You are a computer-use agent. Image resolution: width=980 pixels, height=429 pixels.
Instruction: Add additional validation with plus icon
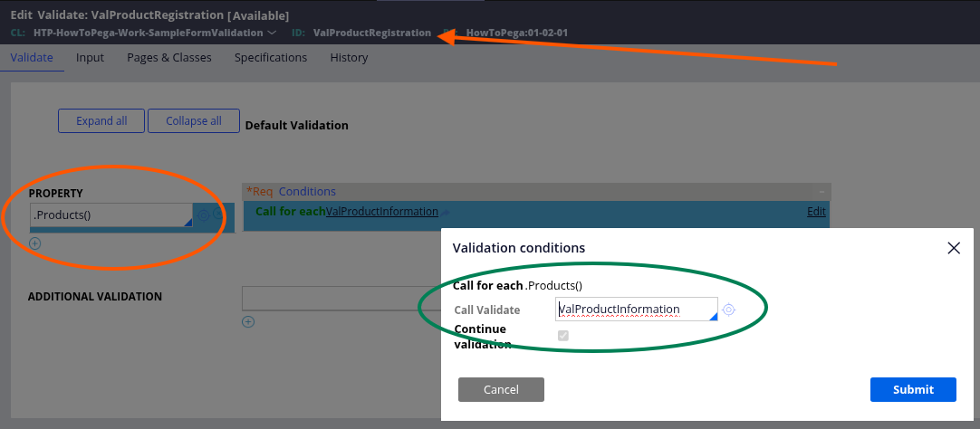248,321
